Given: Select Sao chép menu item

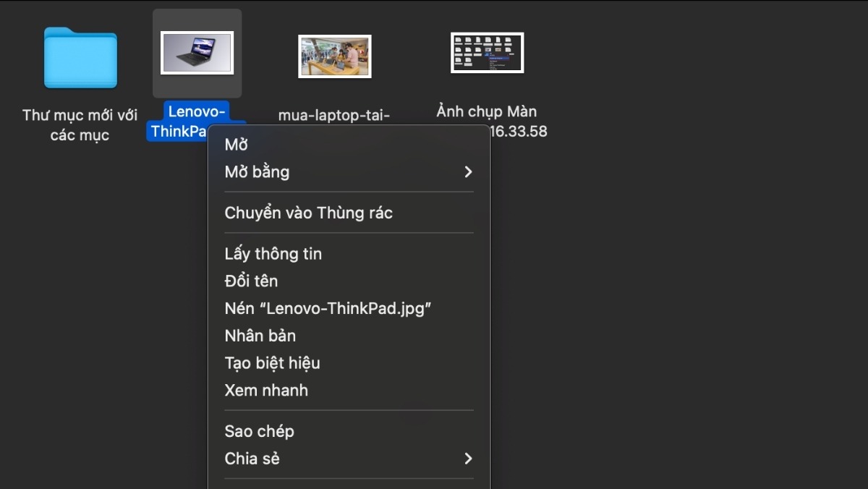Looking at the screenshot, I should tap(349, 431).
